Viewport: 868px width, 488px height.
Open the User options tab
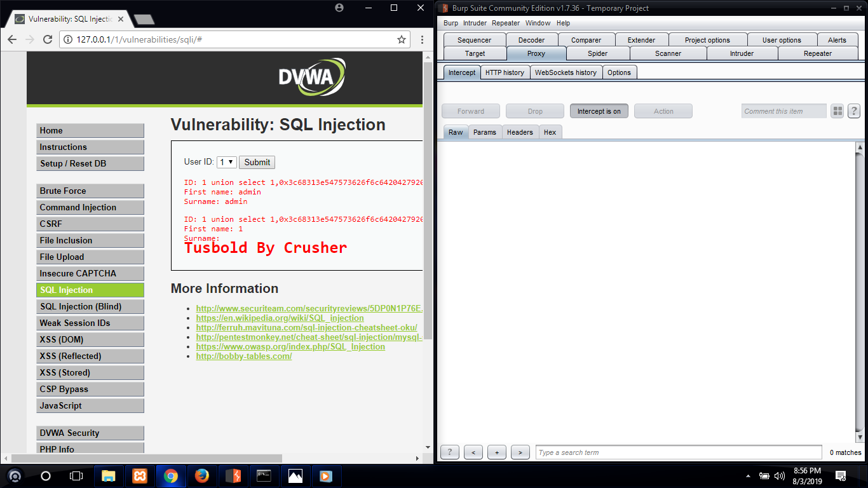[782, 40]
